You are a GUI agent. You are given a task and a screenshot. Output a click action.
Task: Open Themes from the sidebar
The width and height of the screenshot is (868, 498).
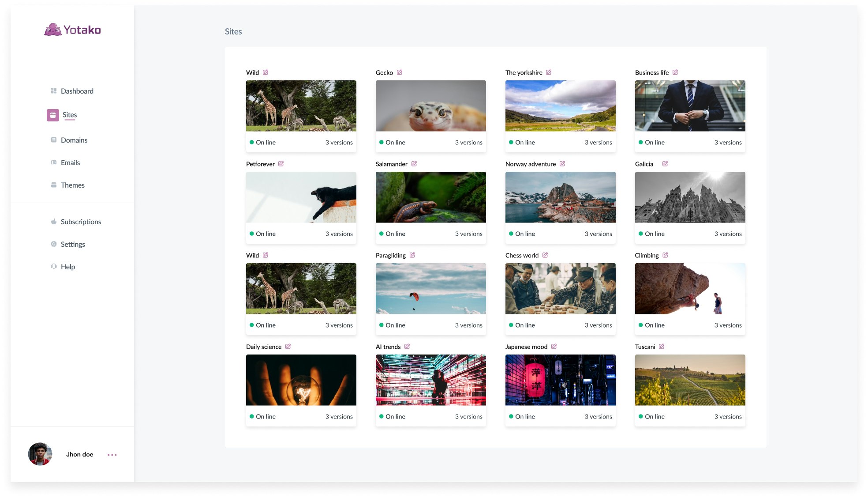[x=73, y=185]
